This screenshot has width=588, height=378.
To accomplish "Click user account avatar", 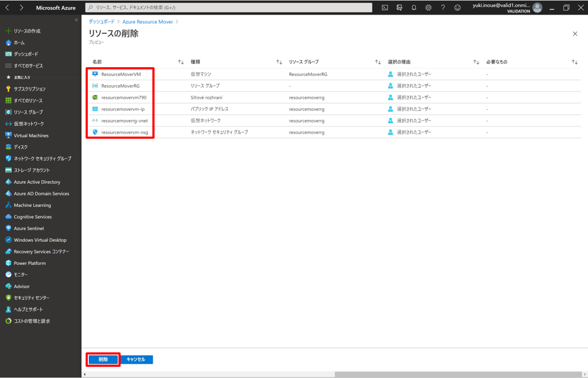I will 537,8.
